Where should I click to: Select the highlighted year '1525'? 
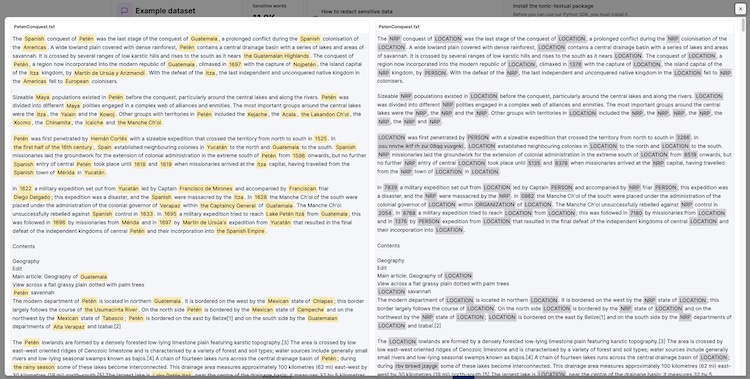(321, 139)
